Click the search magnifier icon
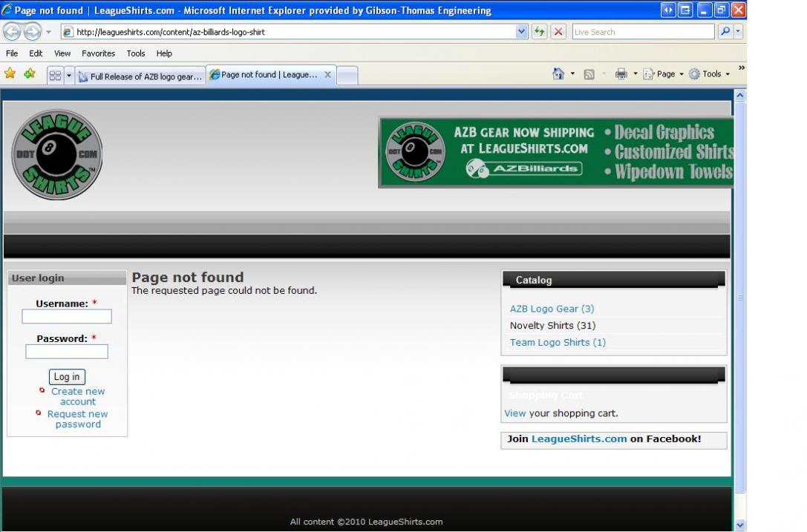Screen dimensions: 807x532 (725, 32)
